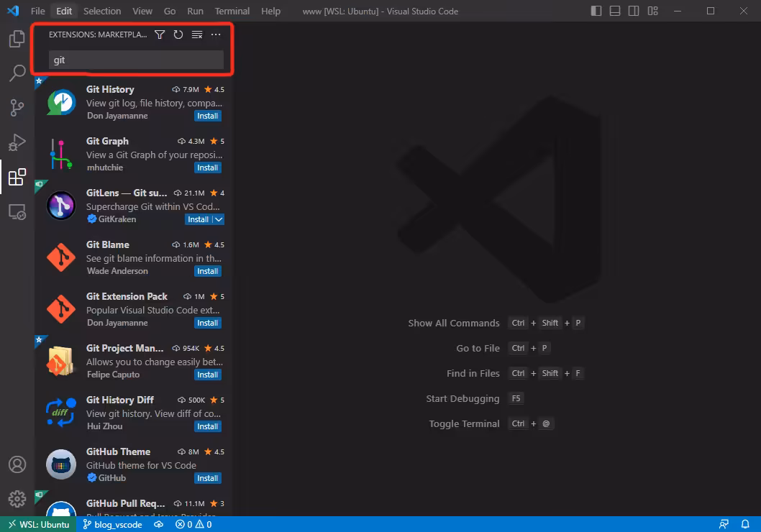Screen dimensions: 761x532
Task: Click the Wade Anderson publisher name
Action: [x=117, y=271]
